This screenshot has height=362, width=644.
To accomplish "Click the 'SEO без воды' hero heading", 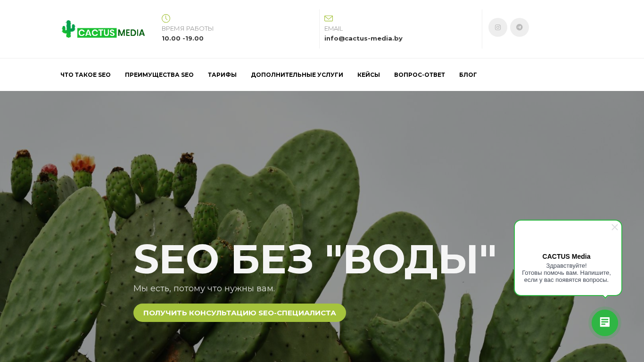I will click(x=315, y=259).
